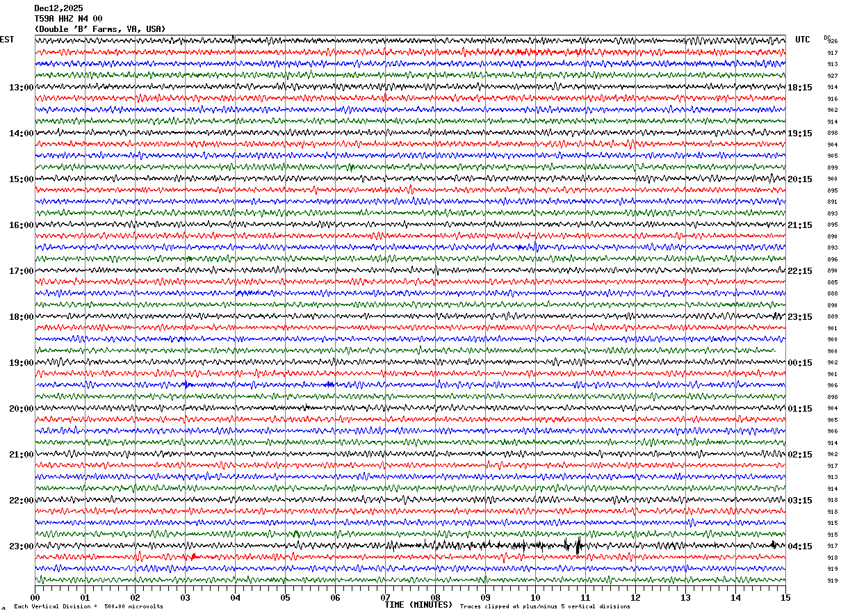841x616 pixels.
Task: Click the 00:15 UTC time label
Action: (x=800, y=363)
